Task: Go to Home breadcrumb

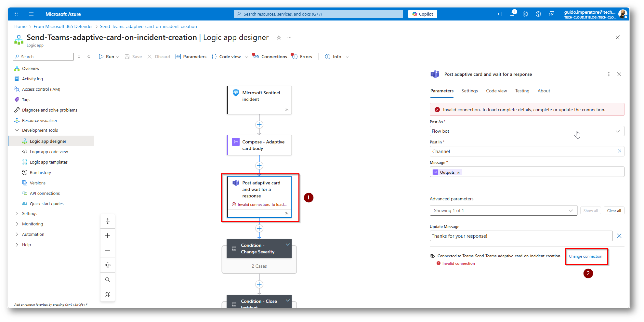Action: (x=20, y=26)
